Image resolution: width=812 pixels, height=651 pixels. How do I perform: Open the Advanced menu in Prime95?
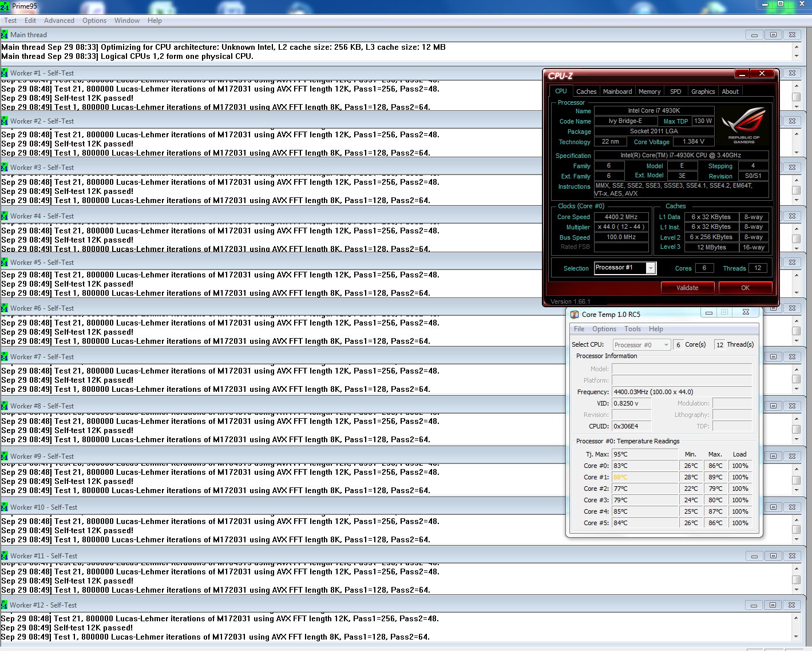59,21
